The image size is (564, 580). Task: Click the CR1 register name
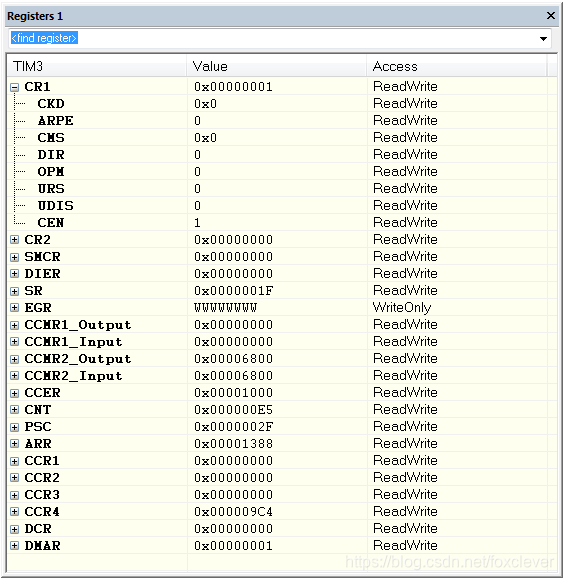click(x=37, y=87)
